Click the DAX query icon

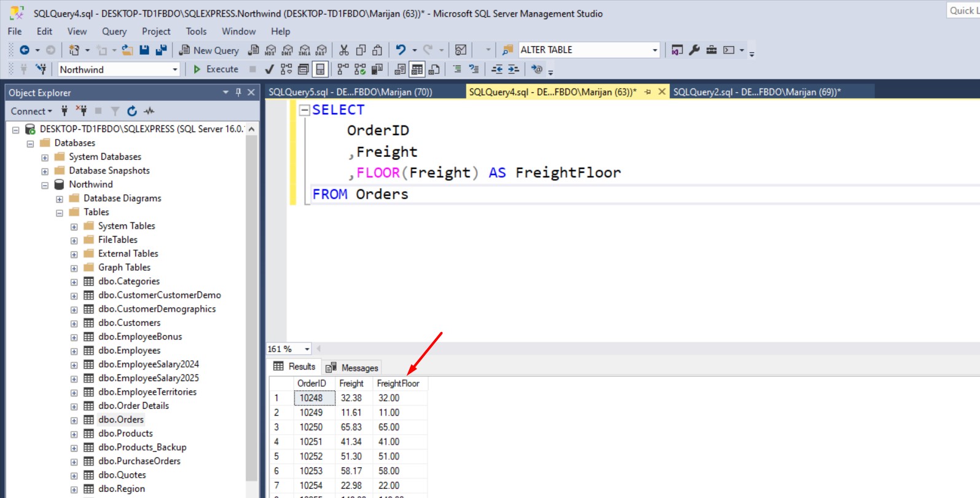pyautogui.click(x=321, y=50)
